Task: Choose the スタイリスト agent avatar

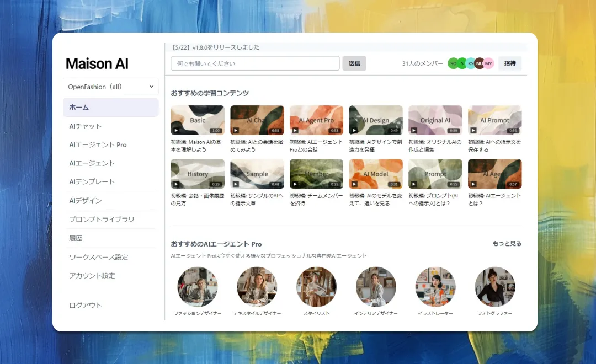Action: (x=316, y=287)
